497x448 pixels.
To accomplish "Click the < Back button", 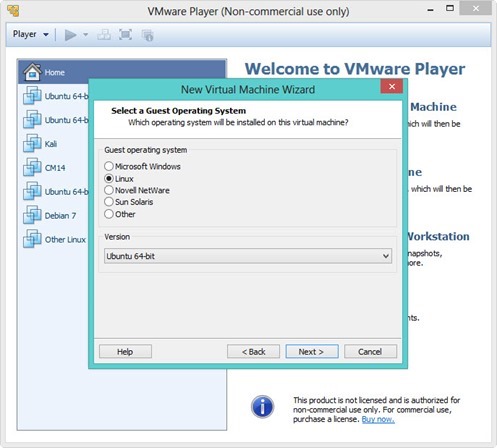I will tap(253, 352).
